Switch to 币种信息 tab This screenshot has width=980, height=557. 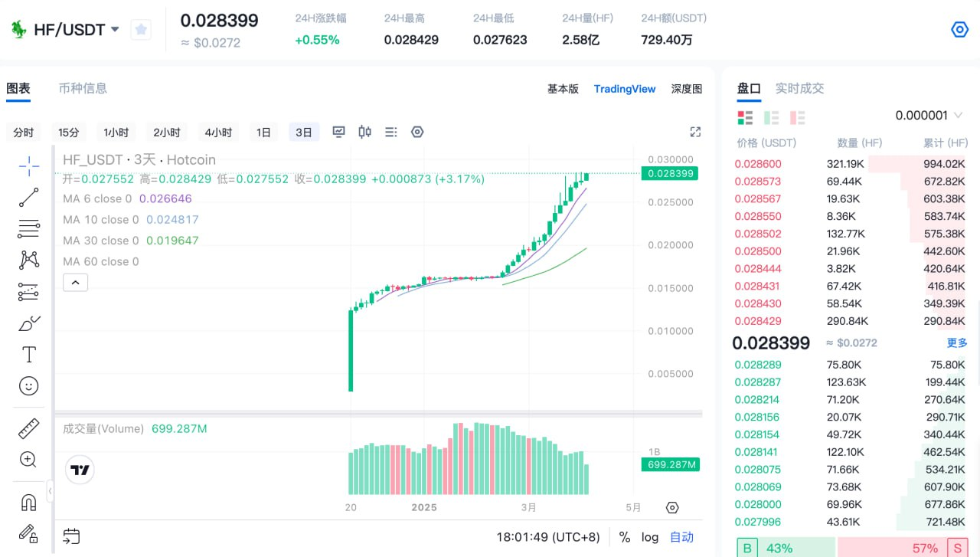83,88
